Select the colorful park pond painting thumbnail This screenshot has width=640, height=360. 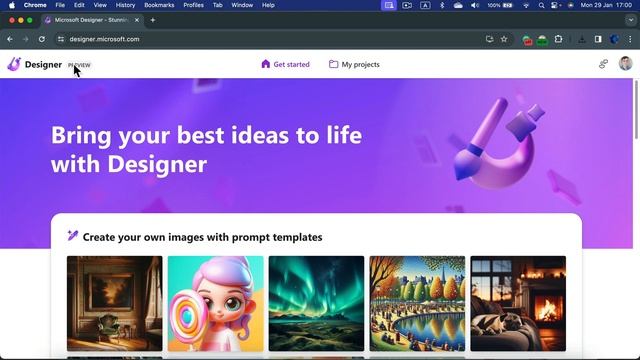click(x=417, y=303)
